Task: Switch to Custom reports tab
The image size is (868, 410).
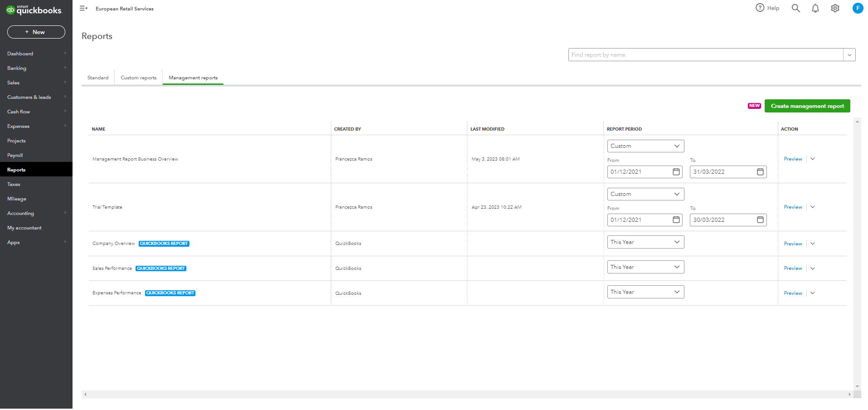Action: [x=138, y=78]
